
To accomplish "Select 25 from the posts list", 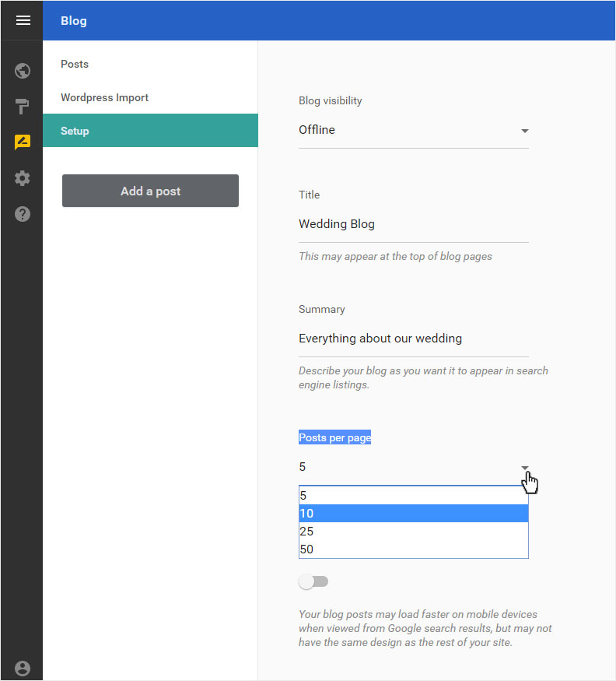I will coord(413,532).
